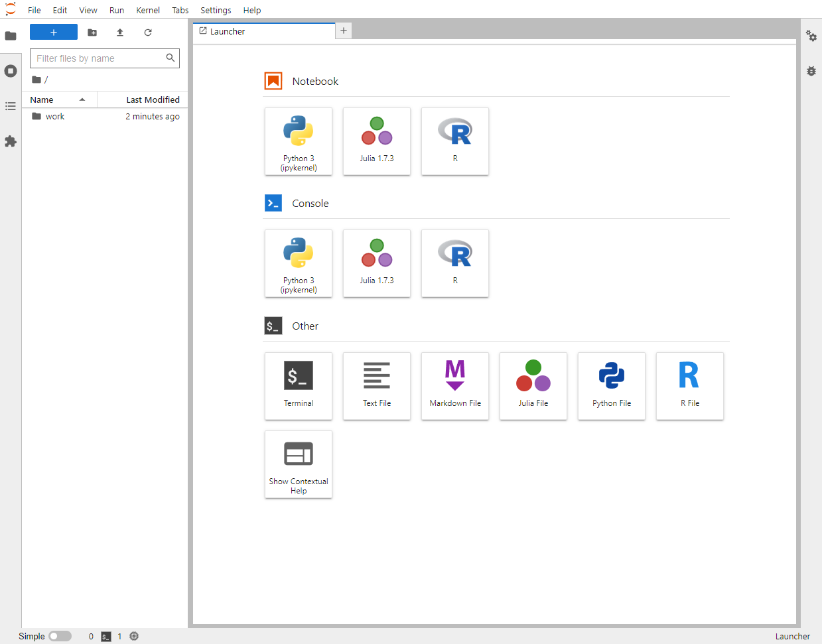The image size is (822, 644).
Task: Open the Kernel menu
Action: click(x=148, y=10)
